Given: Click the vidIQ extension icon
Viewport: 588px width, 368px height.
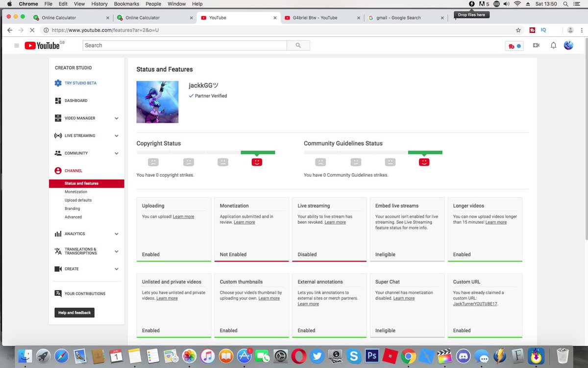Looking at the screenshot, I should click(x=543, y=30).
